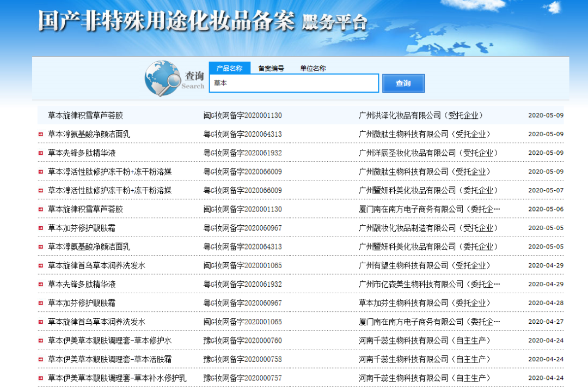Click red bullet icon on the 2020-04-27 row

pyautogui.click(x=41, y=322)
